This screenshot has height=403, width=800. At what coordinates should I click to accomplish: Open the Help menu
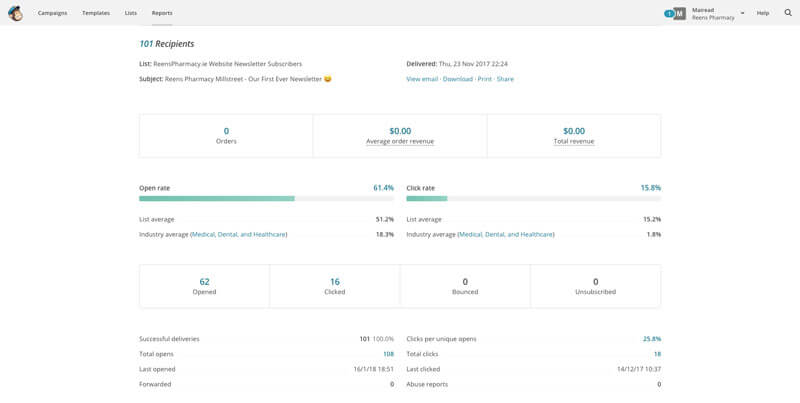763,13
